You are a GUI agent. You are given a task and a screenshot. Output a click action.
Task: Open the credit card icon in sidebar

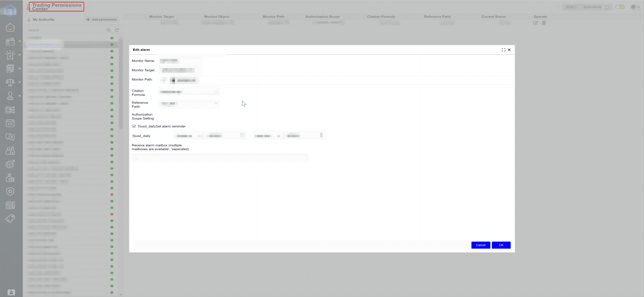point(10,41)
